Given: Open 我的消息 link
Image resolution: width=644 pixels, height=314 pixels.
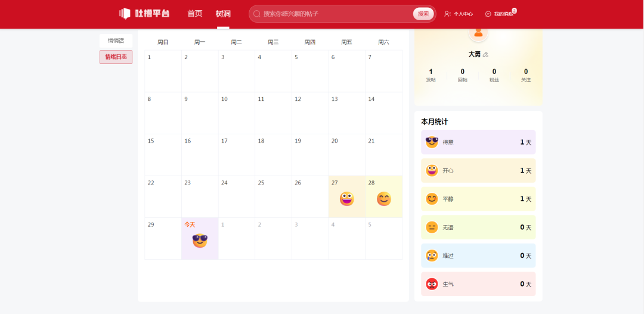Looking at the screenshot, I should click(x=503, y=14).
